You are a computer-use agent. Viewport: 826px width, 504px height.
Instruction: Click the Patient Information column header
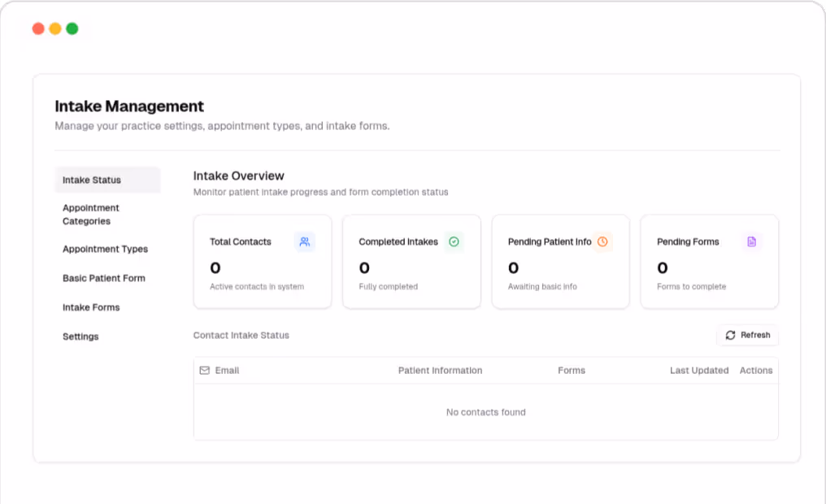440,370
